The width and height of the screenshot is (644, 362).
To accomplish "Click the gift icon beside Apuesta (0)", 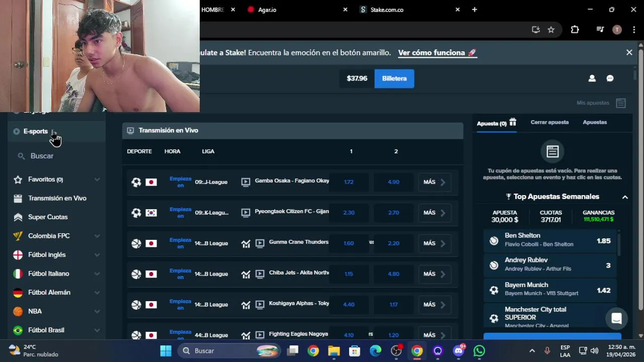I will point(513,122).
